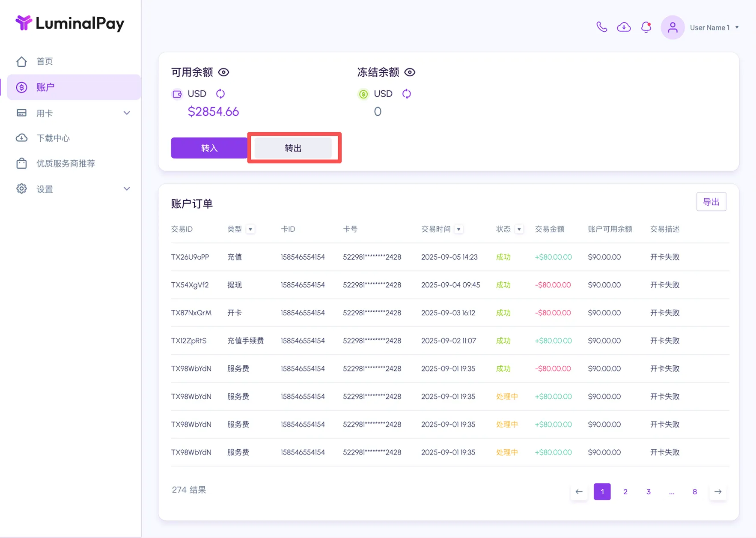756x538 pixels.
Task: Click the 转入 button
Action: [x=209, y=148]
